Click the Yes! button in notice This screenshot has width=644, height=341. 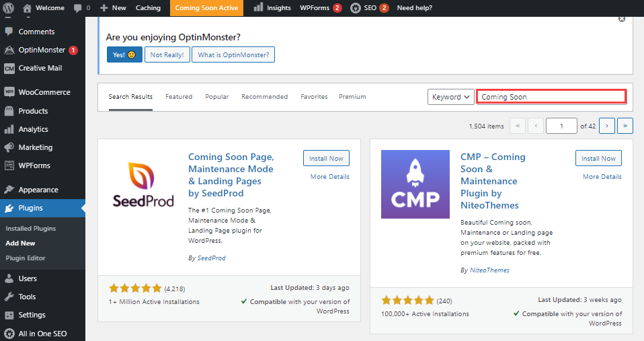(x=124, y=54)
